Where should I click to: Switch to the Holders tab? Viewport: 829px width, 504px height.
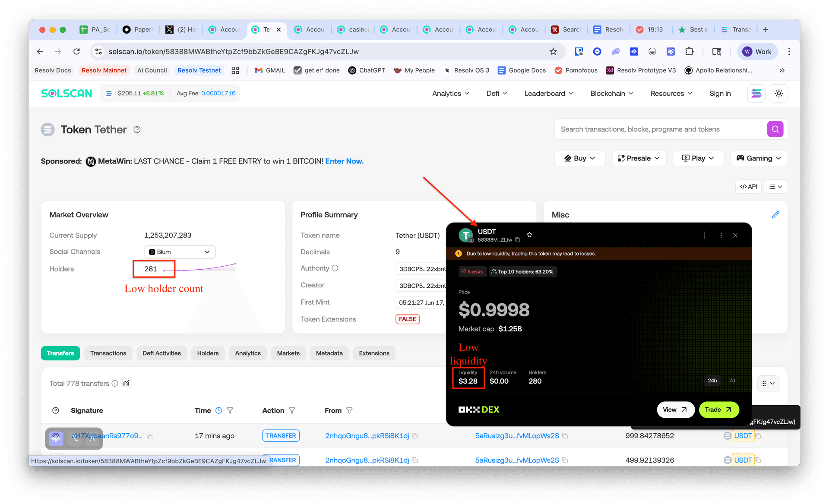[x=208, y=353]
